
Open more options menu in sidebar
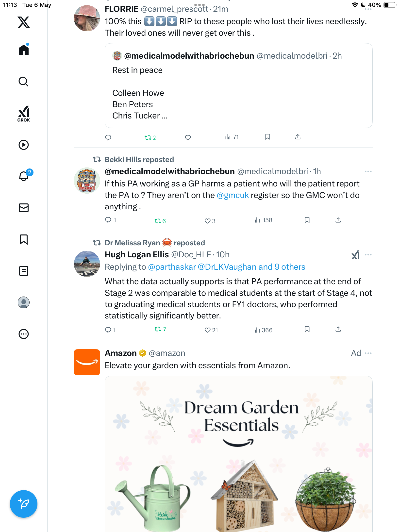click(x=24, y=334)
